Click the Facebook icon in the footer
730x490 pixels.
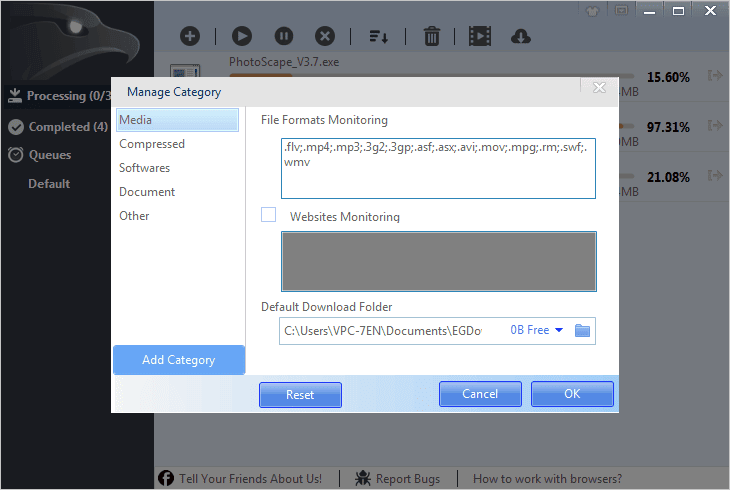pos(166,478)
